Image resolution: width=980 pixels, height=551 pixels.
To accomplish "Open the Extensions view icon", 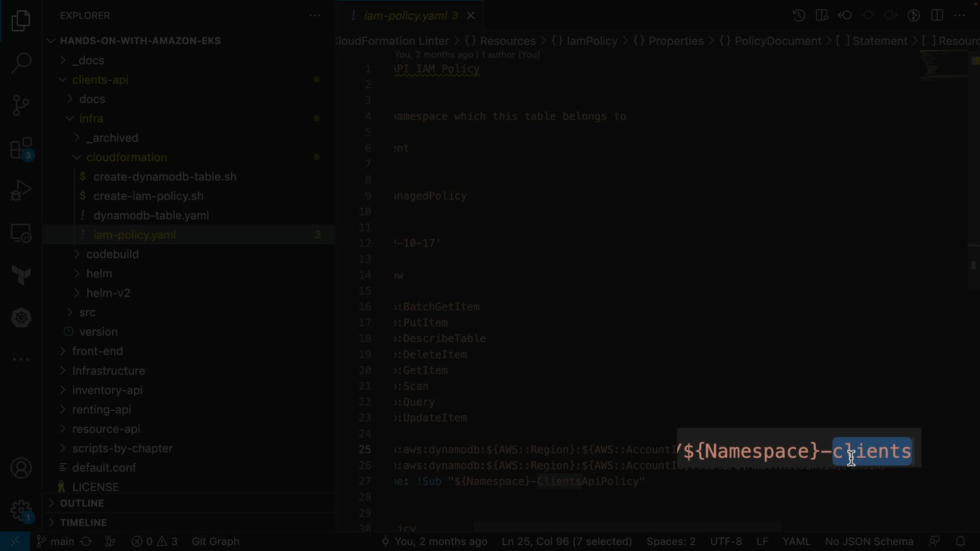I will (21, 149).
